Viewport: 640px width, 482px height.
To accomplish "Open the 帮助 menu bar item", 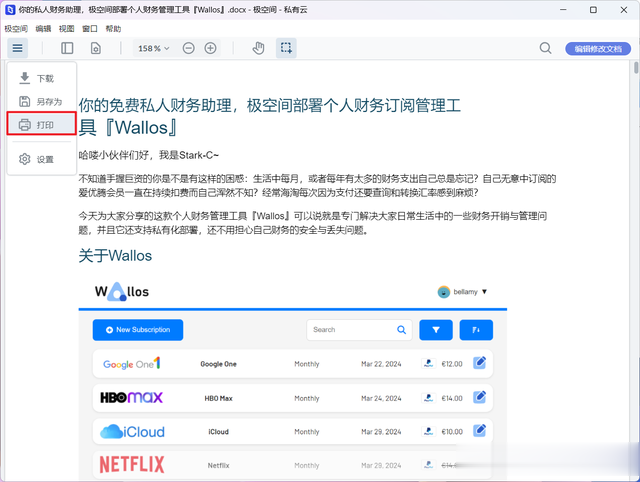I will (113, 29).
